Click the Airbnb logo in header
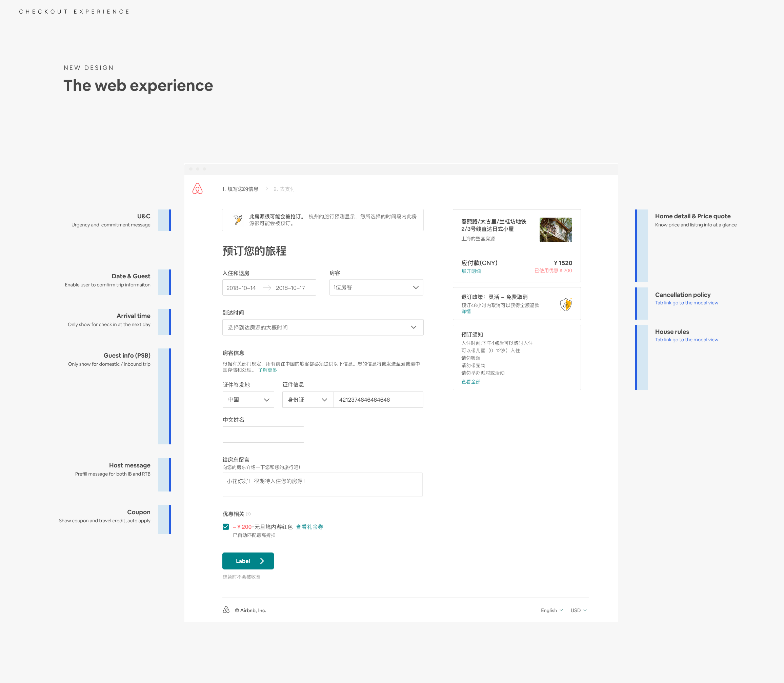 click(197, 189)
